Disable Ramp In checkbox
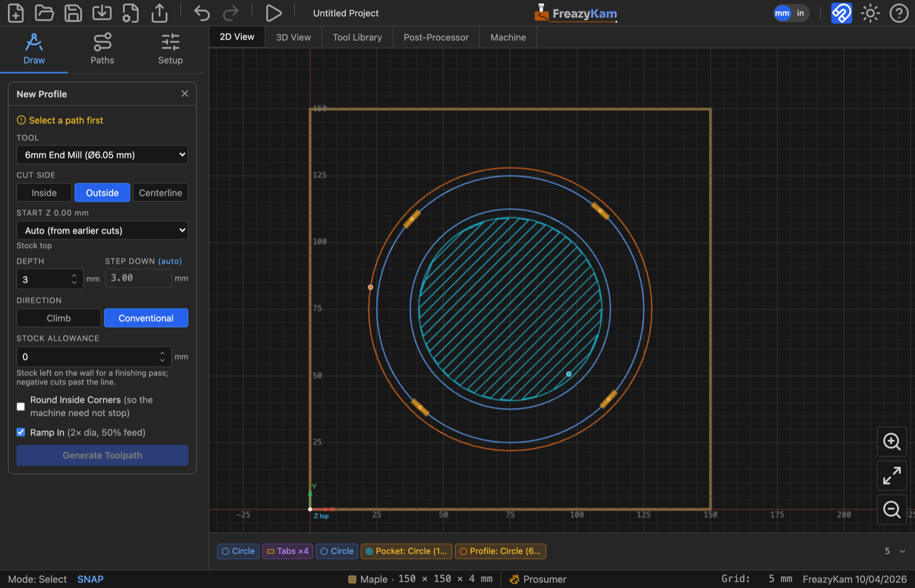This screenshot has height=588, width=915. [21, 432]
